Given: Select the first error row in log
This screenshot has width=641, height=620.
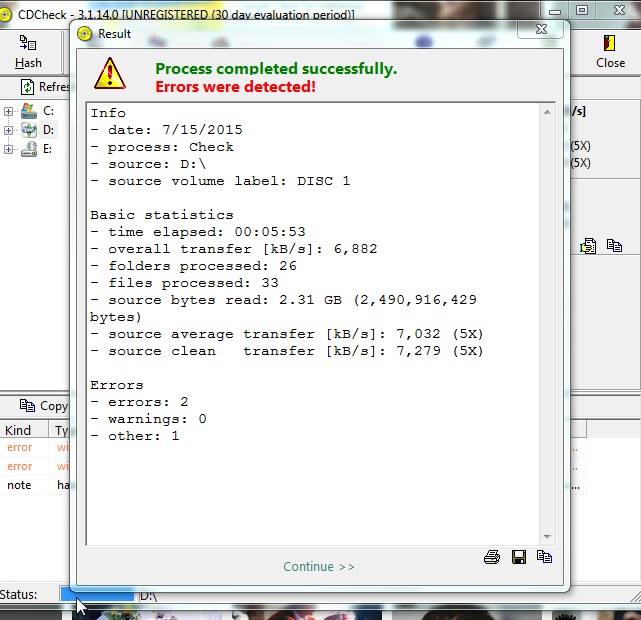Looking at the screenshot, I should click(x=20, y=448).
